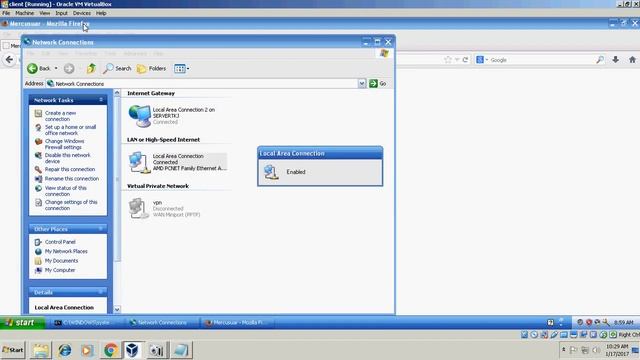Image resolution: width=640 pixels, height=360 pixels.
Task: Expand the Address bar dropdown
Action: click(362, 83)
